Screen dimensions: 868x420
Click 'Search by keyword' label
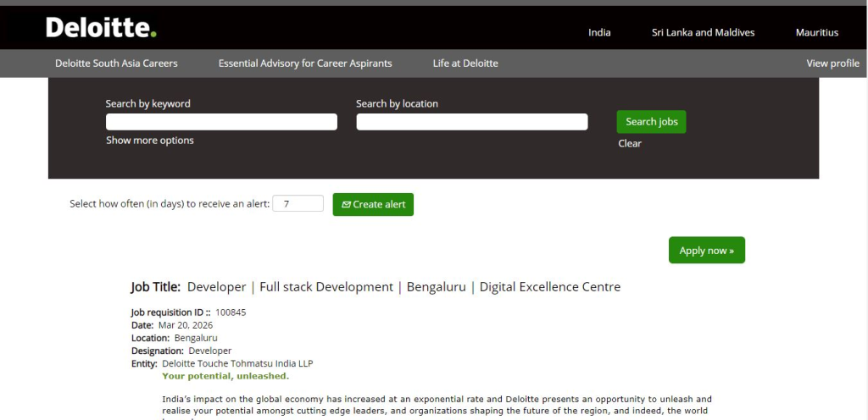147,104
